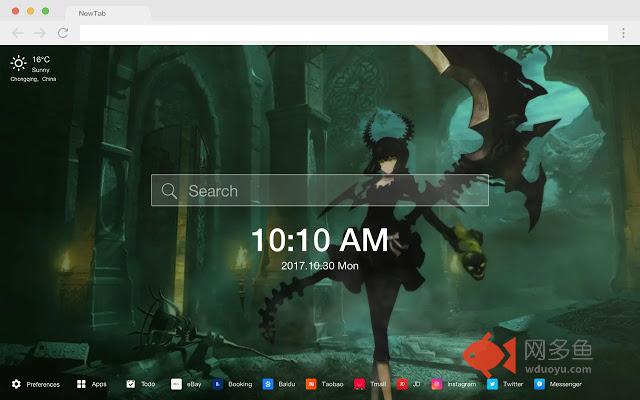Click the 2017.10.30 Mon date text

pyautogui.click(x=320, y=266)
